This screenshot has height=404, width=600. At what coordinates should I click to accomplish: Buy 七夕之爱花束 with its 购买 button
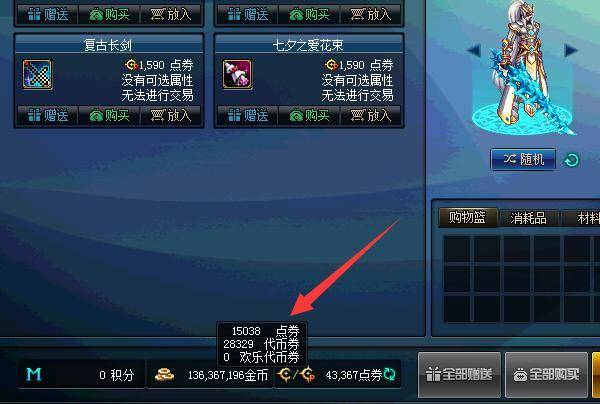pyautogui.click(x=310, y=115)
